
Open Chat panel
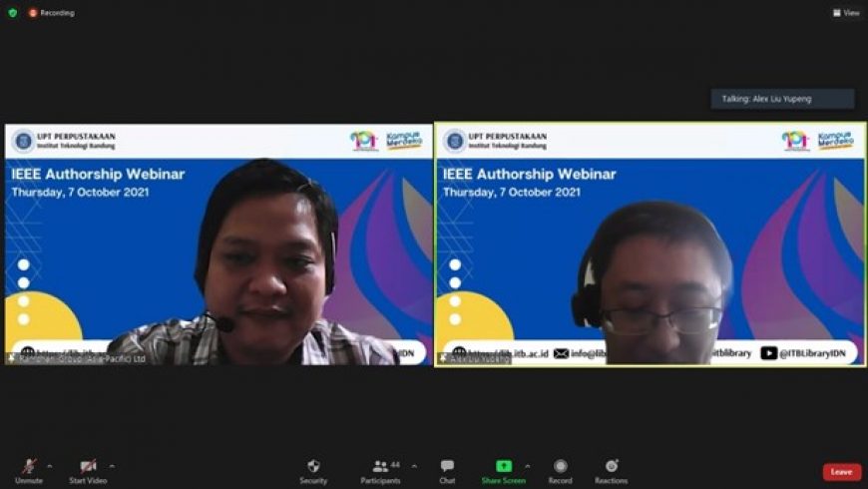click(447, 471)
